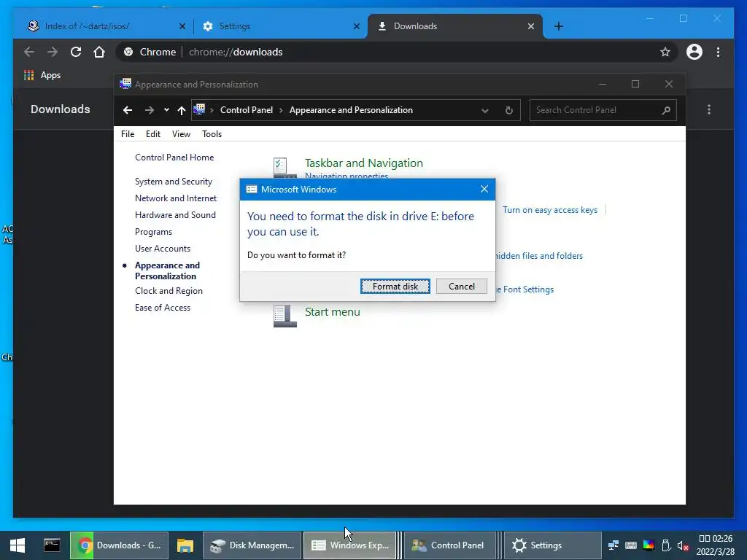
Task: Open User Accounts category
Action: point(163,249)
